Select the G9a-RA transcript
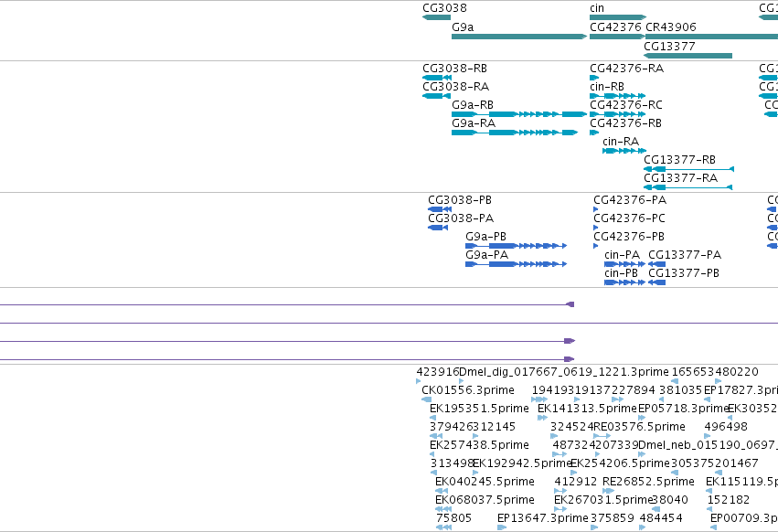The image size is (778, 532). pyautogui.click(x=515, y=133)
